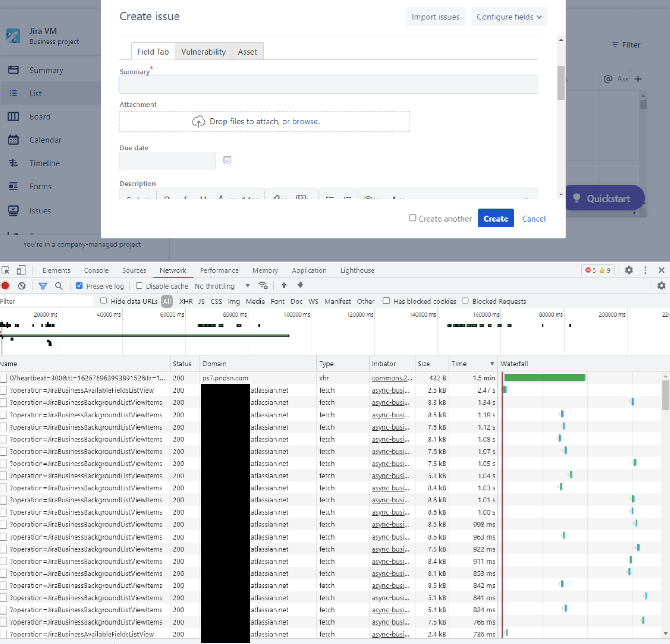Open Timeline in the Jira sidebar
Viewport: 670px width, 644px height.
(44, 163)
